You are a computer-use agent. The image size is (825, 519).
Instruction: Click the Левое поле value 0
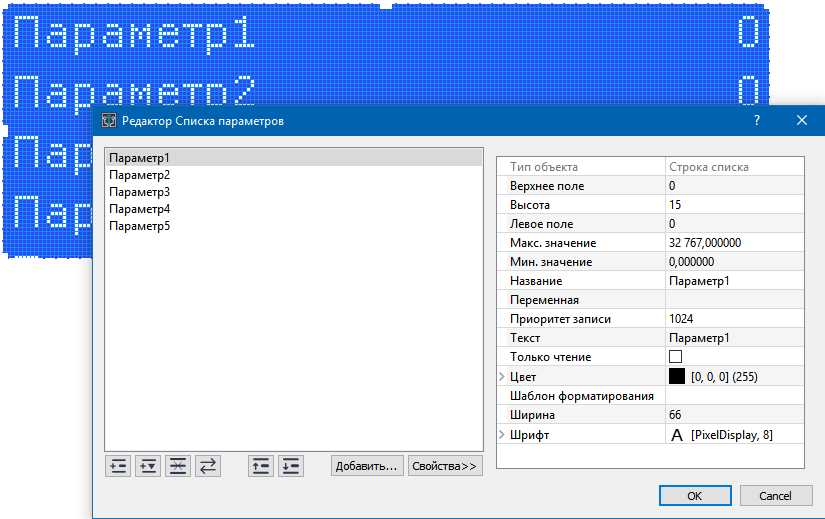(735, 224)
